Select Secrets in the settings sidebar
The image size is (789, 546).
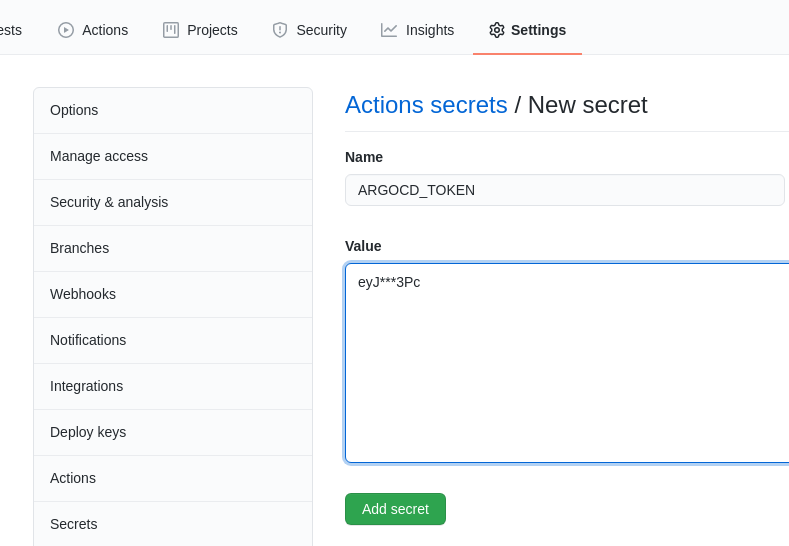[173, 524]
